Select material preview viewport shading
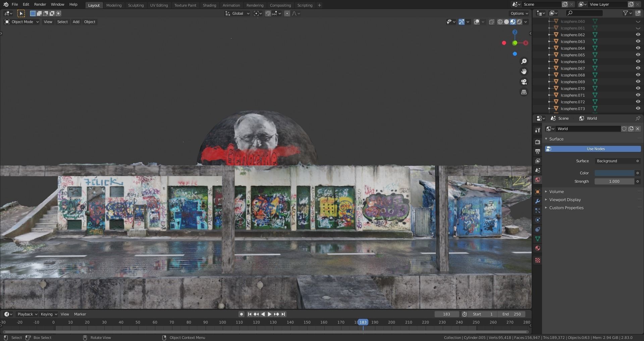644x341 pixels. tap(513, 22)
